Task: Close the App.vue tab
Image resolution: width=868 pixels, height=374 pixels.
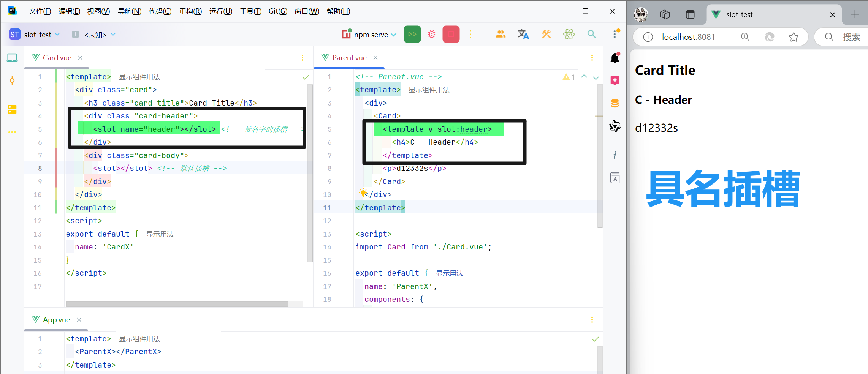Action: click(x=79, y=320)
